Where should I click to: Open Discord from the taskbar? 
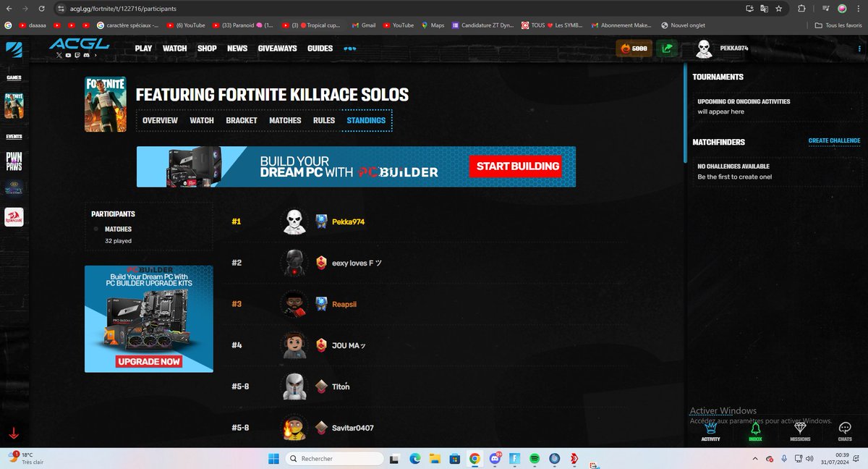[495, 458]
